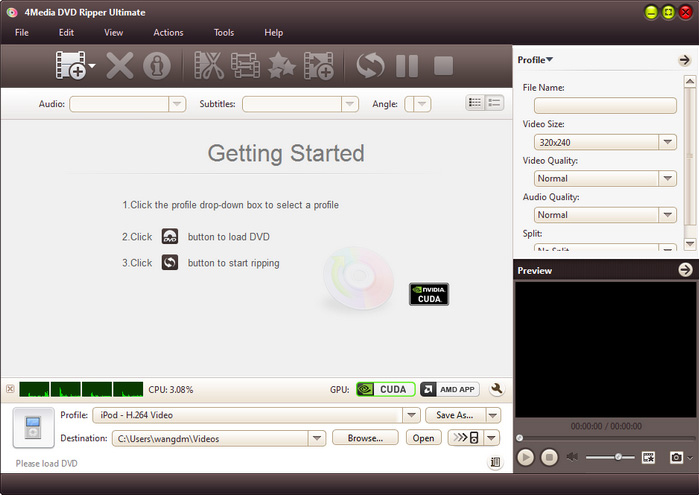Click the Browse... button
The image size is (699, 495).
coord(365,438)
